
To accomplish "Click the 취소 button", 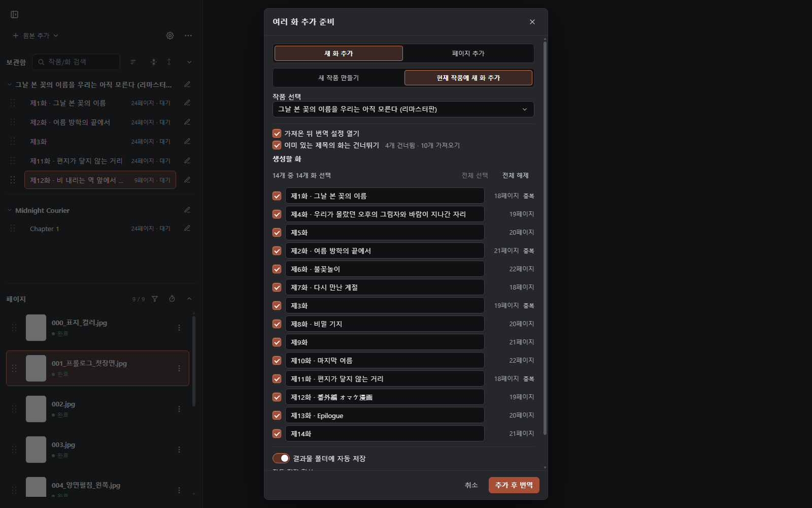I will click(x=471, y=485).
